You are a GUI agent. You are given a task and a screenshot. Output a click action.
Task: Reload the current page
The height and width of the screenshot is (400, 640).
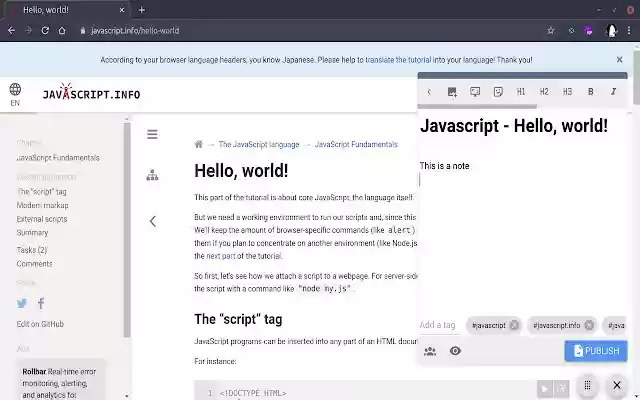(45, 31)
